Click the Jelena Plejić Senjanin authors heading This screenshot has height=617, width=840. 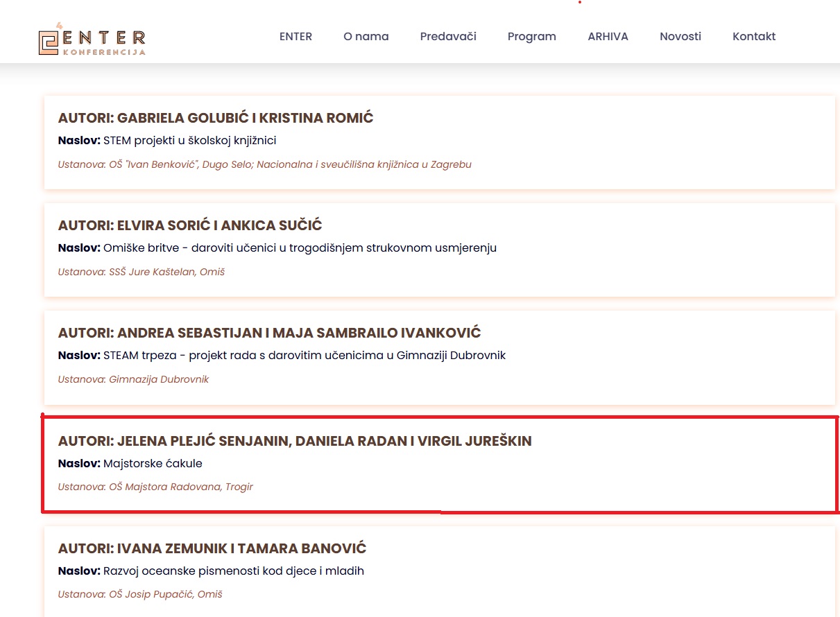(x=295, y=441)
